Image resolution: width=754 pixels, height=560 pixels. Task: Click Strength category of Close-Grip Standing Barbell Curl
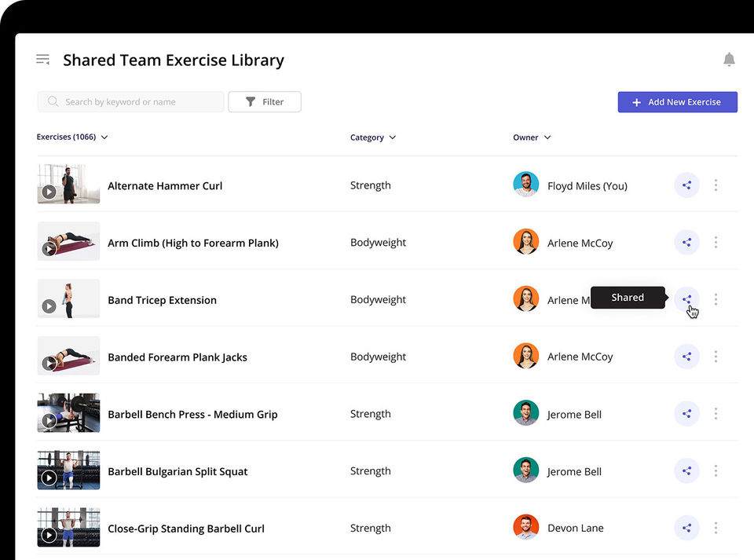point(370,529)
